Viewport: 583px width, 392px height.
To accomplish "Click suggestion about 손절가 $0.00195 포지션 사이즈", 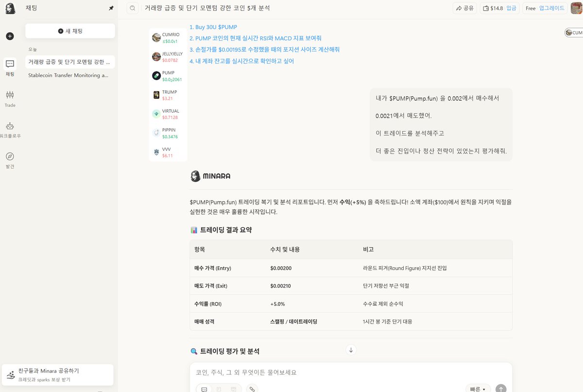I will (265, 50).
